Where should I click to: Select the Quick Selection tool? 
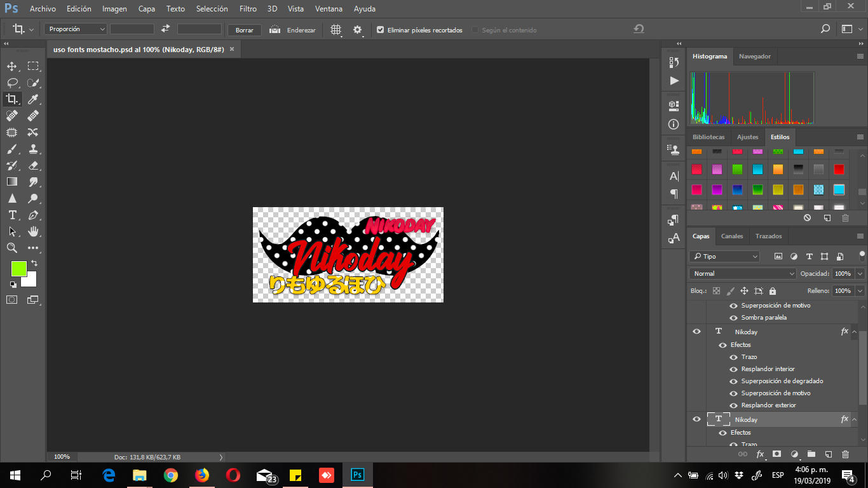(33, 83)
